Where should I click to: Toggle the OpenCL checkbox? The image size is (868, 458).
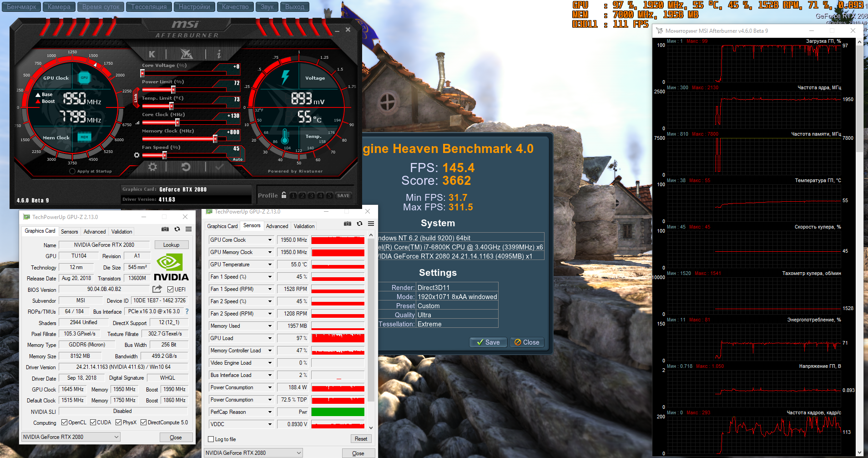(x=64, y=422)
